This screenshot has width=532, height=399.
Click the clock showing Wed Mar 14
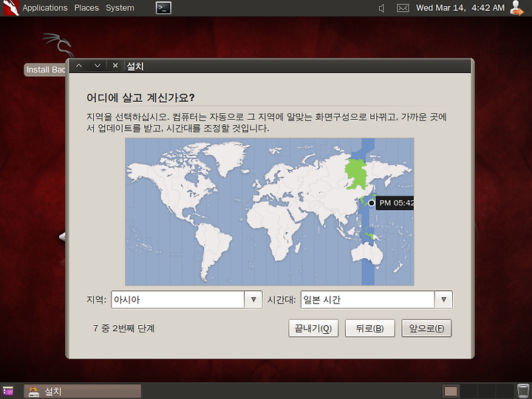tap(460, 8)
